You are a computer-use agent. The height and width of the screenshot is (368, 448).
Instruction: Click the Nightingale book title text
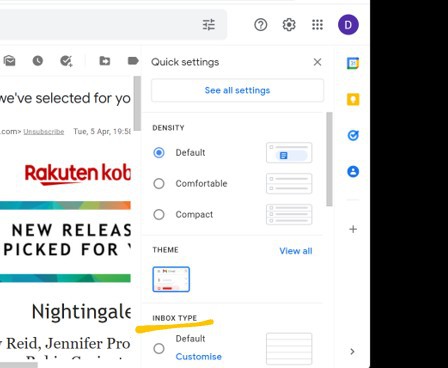click(x=81, y=312)
